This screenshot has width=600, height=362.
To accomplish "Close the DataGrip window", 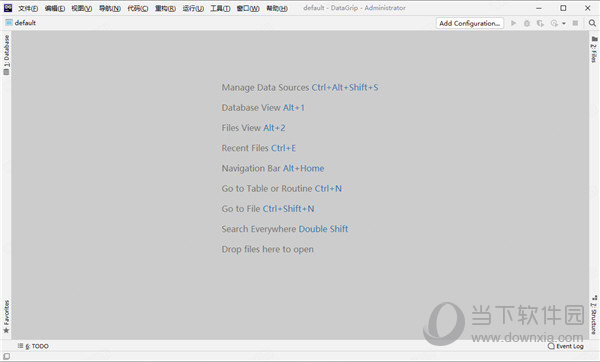I will (x=587, y=8).
